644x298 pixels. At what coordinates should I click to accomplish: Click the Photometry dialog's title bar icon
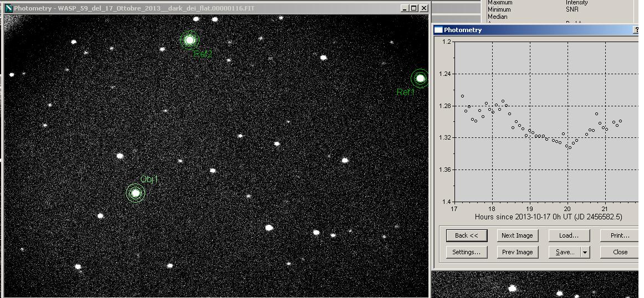(438, 30)
